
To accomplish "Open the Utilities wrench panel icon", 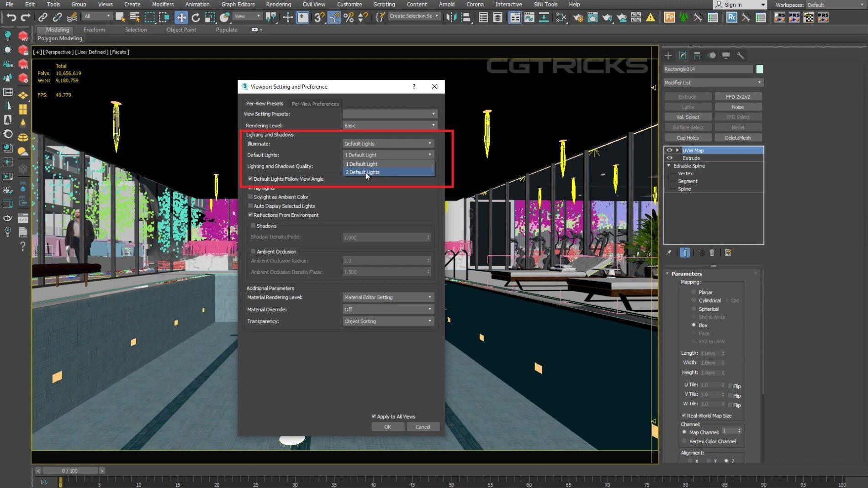I will (740, 55).
